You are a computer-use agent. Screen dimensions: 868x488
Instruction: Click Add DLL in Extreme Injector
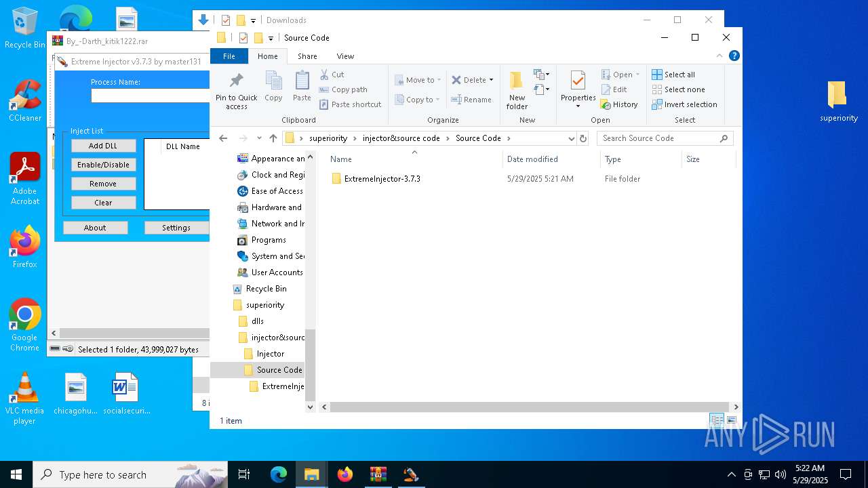[103, 146]
